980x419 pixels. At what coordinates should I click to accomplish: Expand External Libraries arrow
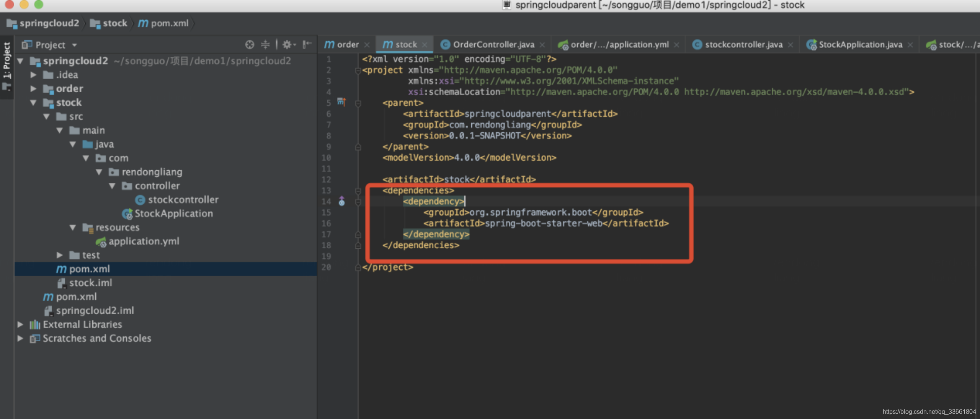pos(21,324)
